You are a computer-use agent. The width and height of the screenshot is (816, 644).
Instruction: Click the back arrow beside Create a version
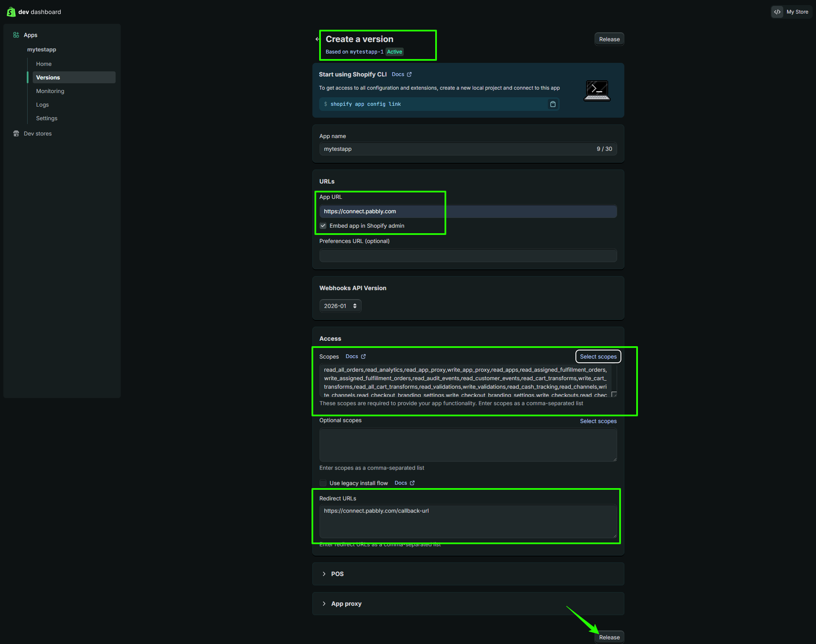pyautogui.click(x=317, y=39)
